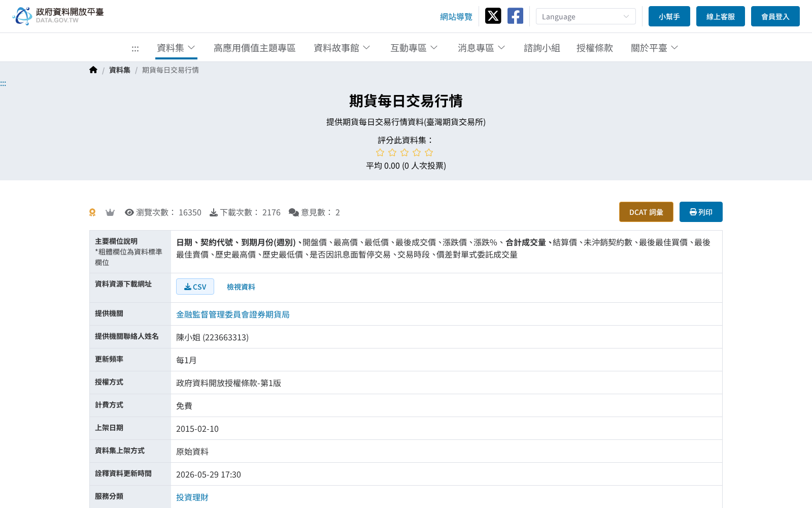Click the update frequency value 每1月
The image size is (812, 508).
point(186,360)
